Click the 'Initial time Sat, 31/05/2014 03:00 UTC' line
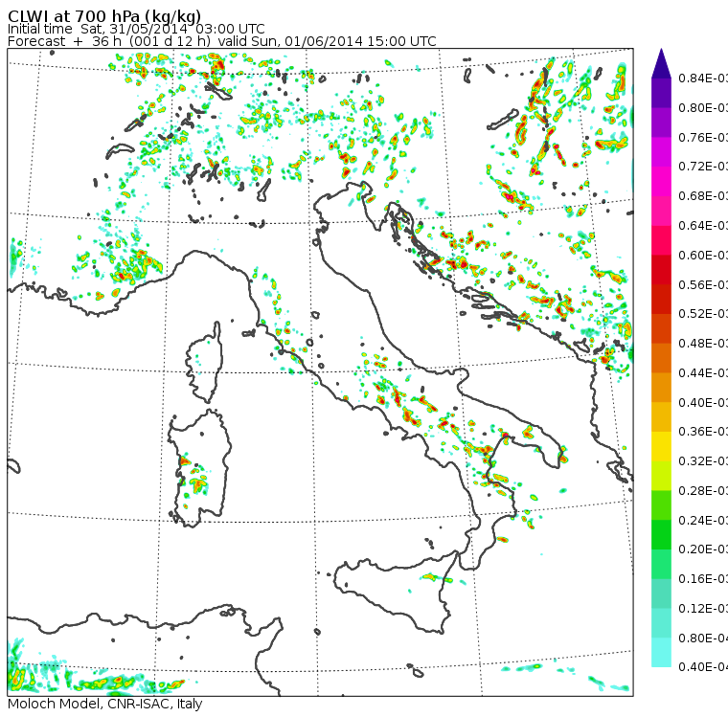This screenshot has width=728, height=717. [136, 30]
